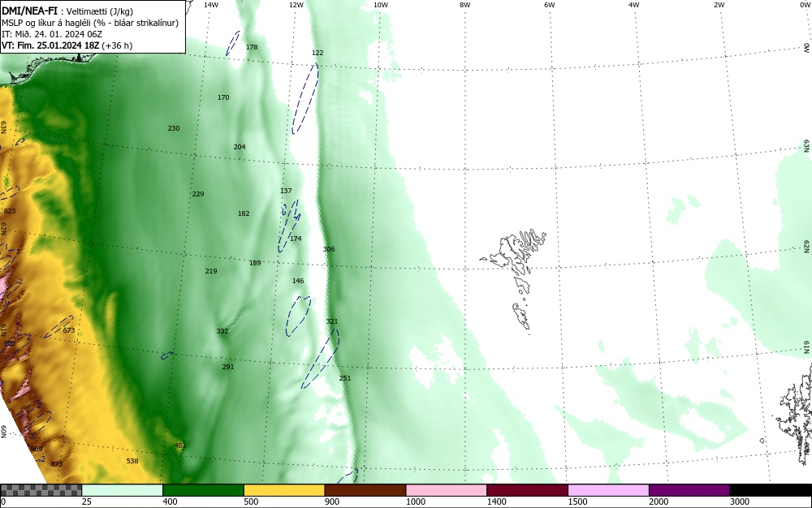Select the dark green 400–500 legend swatch
Viewport: 812px width, 508px height.
click(203, 490)
